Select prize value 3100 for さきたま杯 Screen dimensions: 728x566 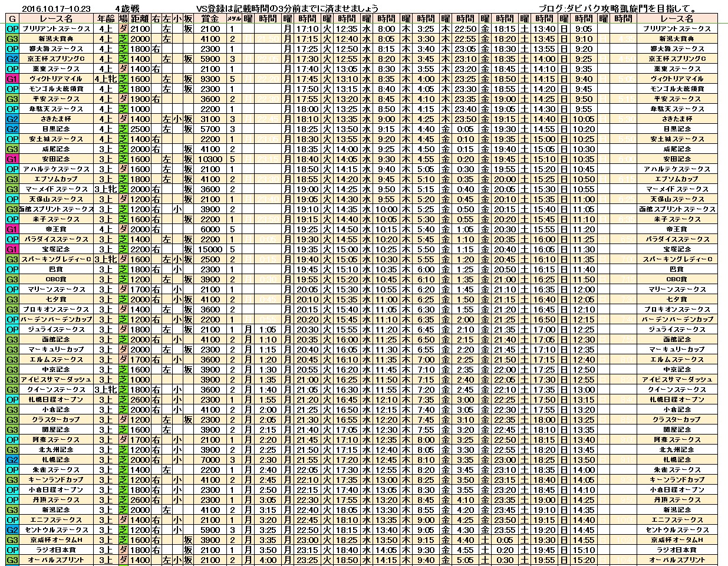click(x=210, y=119)
